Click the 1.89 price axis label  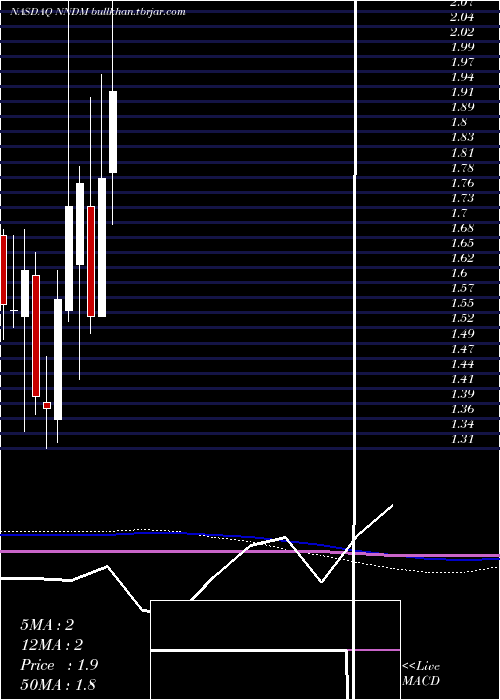coord(462,107)
